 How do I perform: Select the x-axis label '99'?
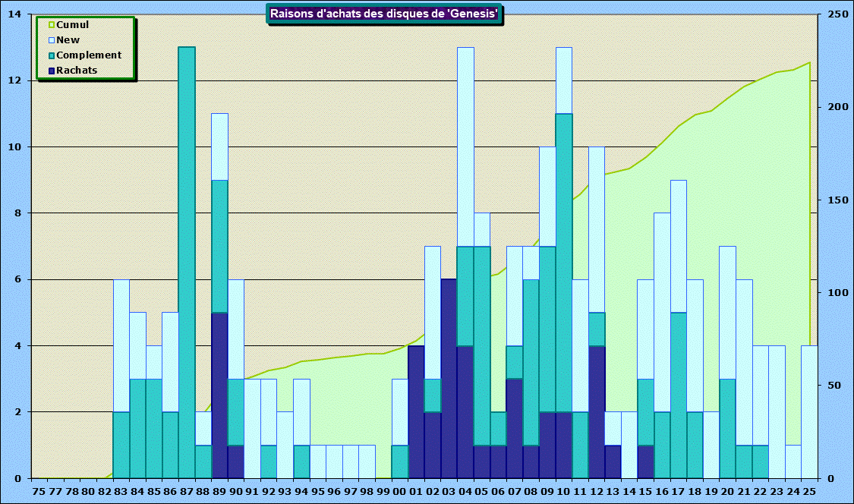(x=383, y=492)
